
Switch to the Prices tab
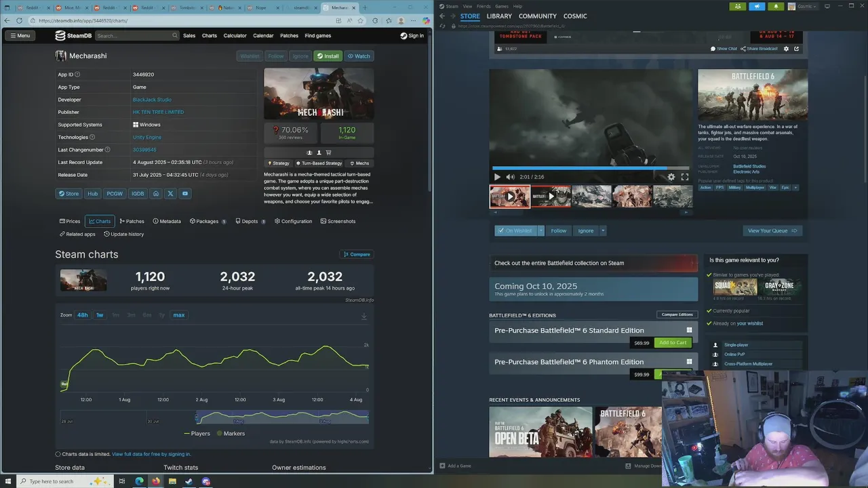pos(70,221)
